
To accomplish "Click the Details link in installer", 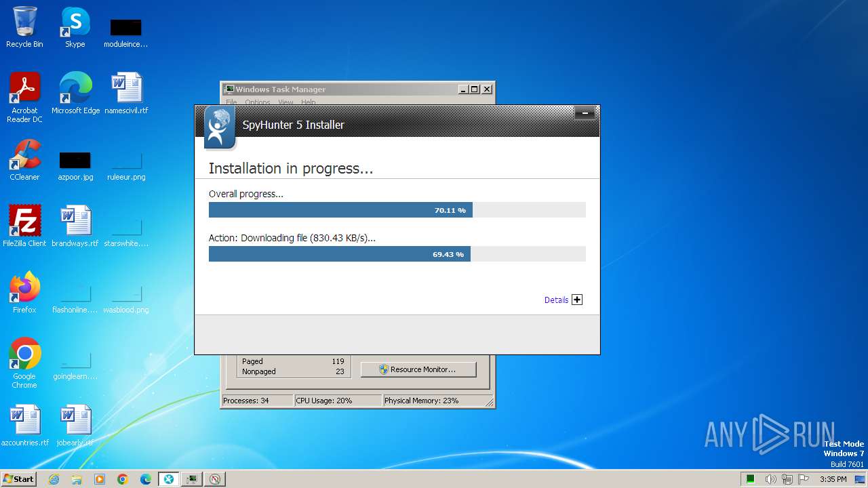I will coord(556,300).
